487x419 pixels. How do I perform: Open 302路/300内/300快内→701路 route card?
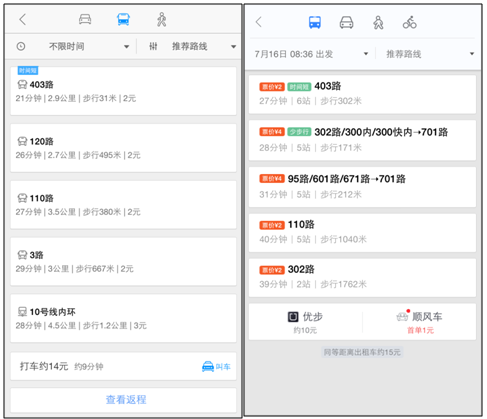click(x=362, y=140)
